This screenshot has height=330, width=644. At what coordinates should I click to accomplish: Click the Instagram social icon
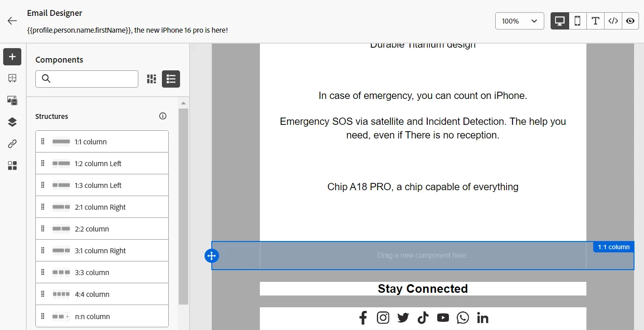click(x=383, y=318)
